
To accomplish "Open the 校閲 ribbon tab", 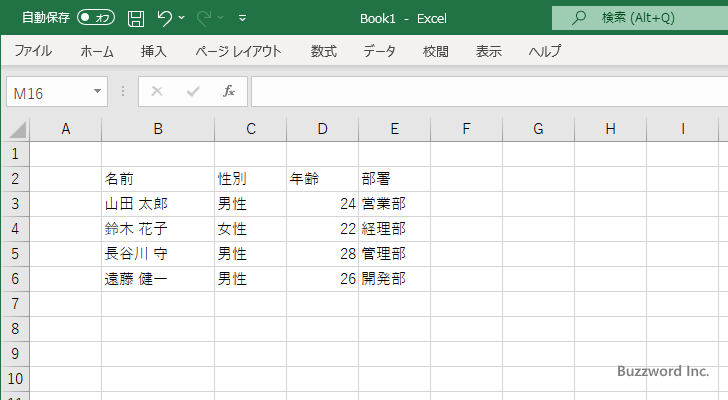I will click(436, 51).
